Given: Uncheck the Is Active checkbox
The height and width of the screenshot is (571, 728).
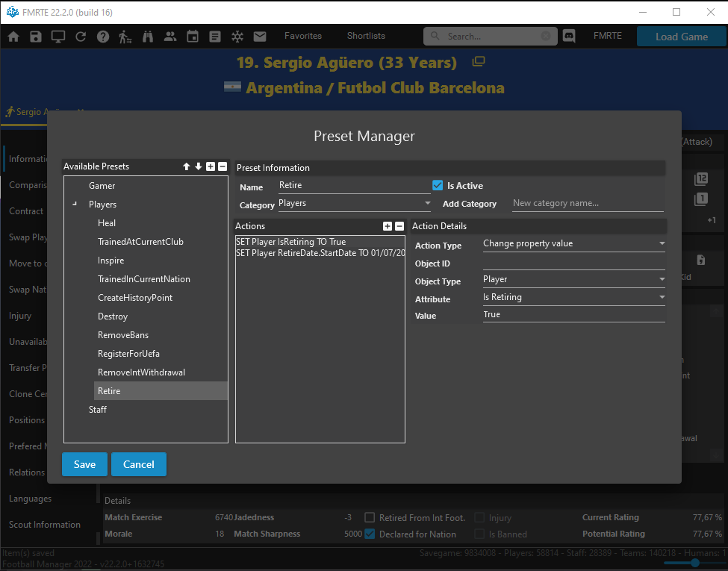Looking at the screenshot, I should click(x=438, y=185).
